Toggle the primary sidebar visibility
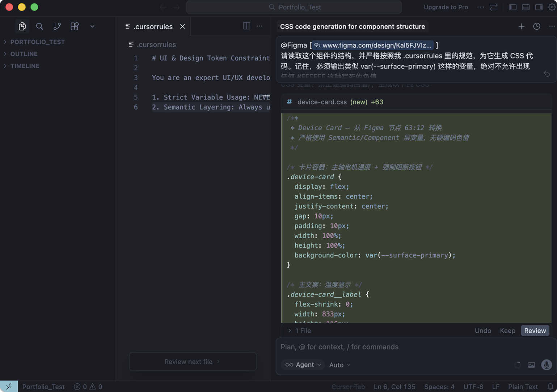 point(512,7)
